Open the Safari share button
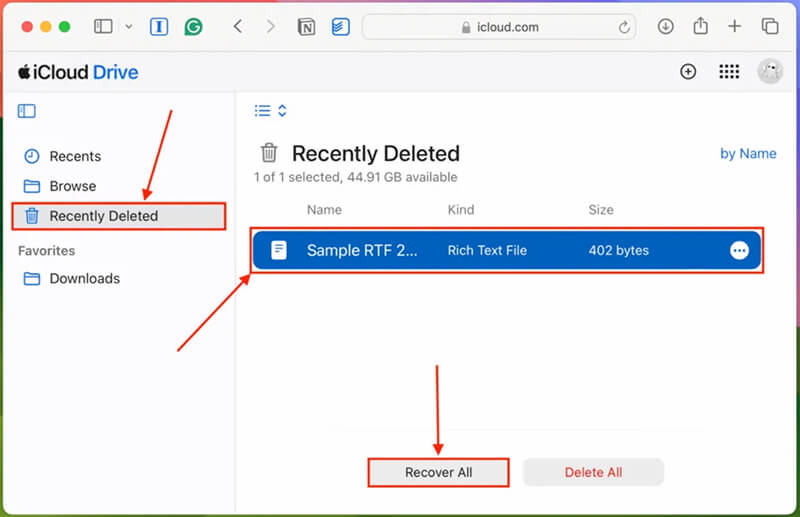 click(x=701, y=26)
